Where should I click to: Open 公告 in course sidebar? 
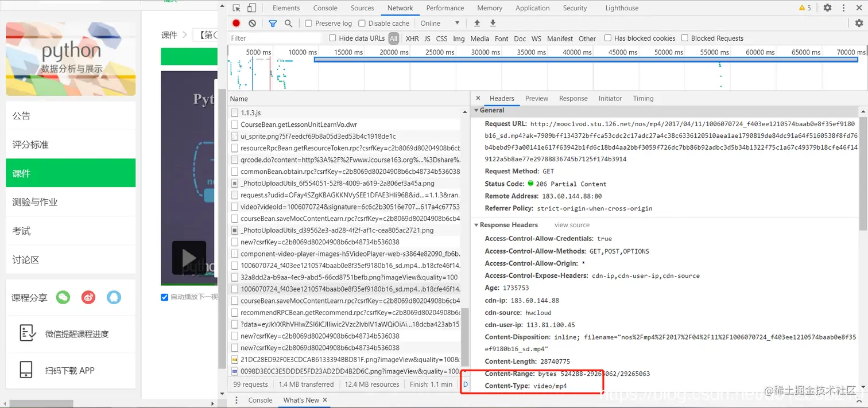pyautogui.click(x=71, y=115)
